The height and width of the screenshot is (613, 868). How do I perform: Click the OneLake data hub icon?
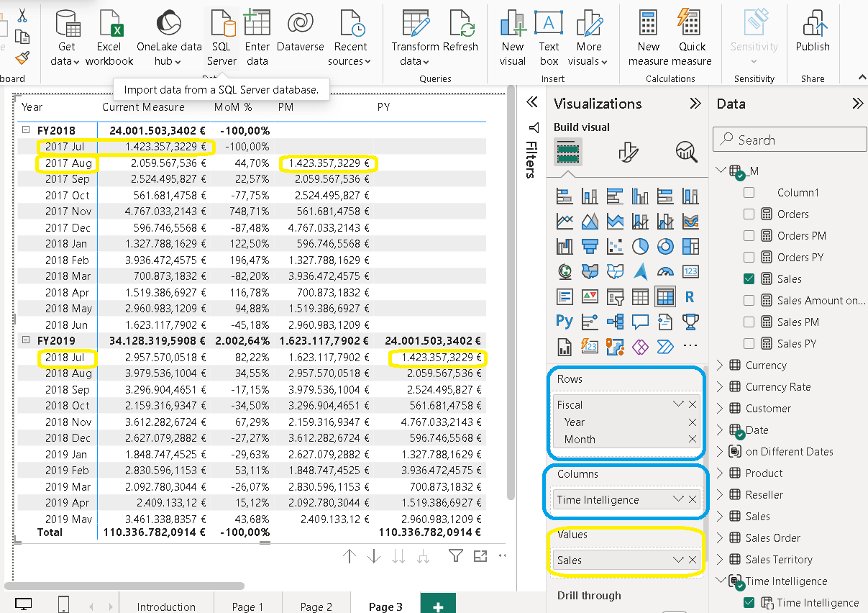pos(168,24)
